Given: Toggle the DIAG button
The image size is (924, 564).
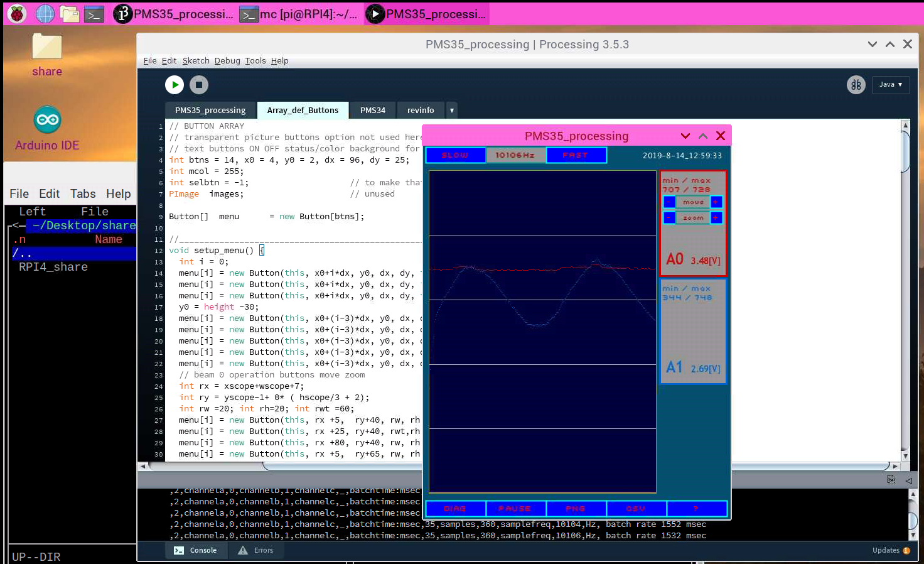Looking at the screenshot, I should click(x=455, y=509).
